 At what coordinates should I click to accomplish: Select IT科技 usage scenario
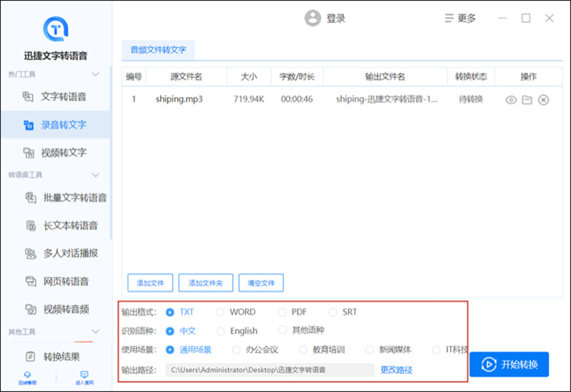click(436, 350)
